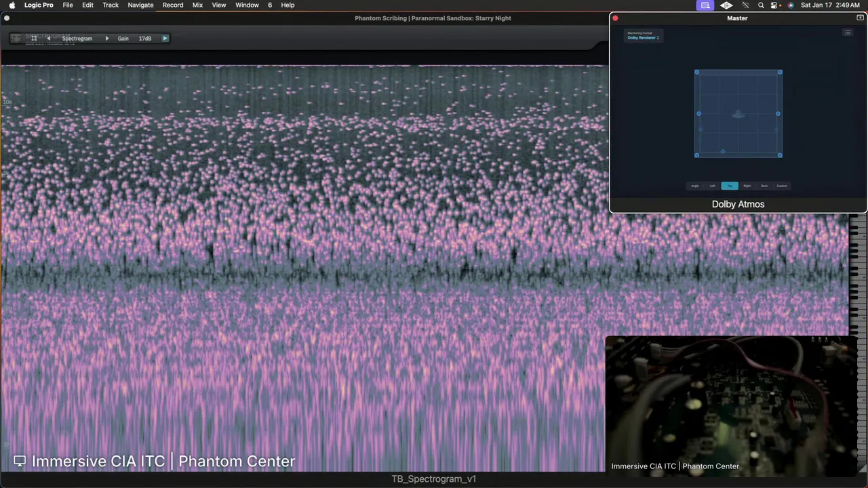Select the Top view in Dolby Atmos
868x488 pixels.
(730, 186)
